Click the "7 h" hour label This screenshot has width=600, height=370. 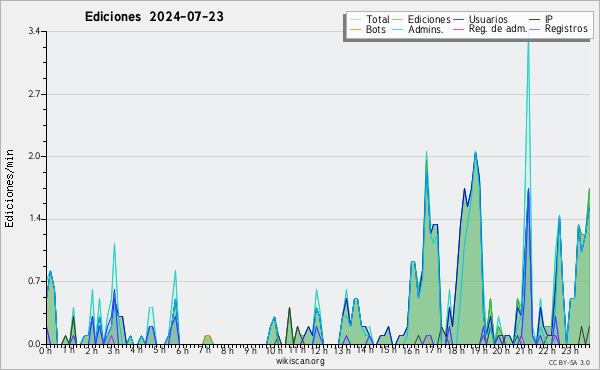click(204, 350)
